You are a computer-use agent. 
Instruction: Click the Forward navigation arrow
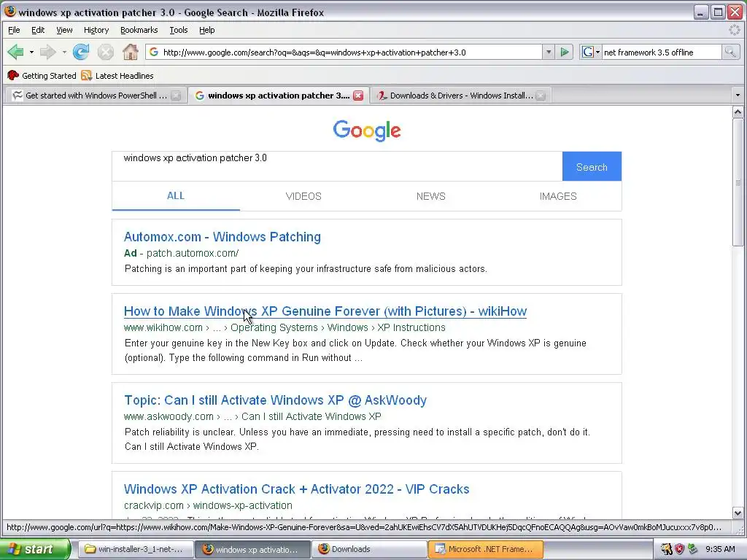47,52
